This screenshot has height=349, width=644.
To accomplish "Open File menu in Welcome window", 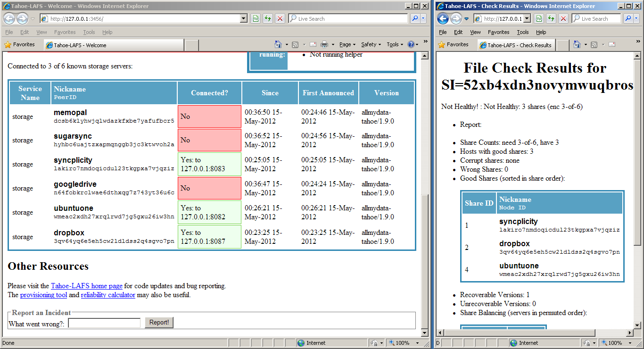I will 9,32.
